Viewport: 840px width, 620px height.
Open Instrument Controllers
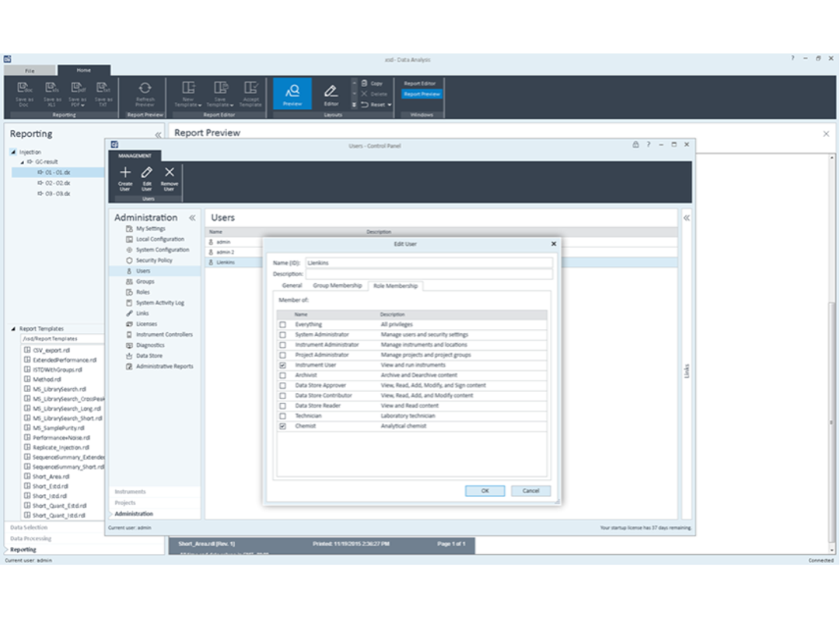click(x=164, y=335)
